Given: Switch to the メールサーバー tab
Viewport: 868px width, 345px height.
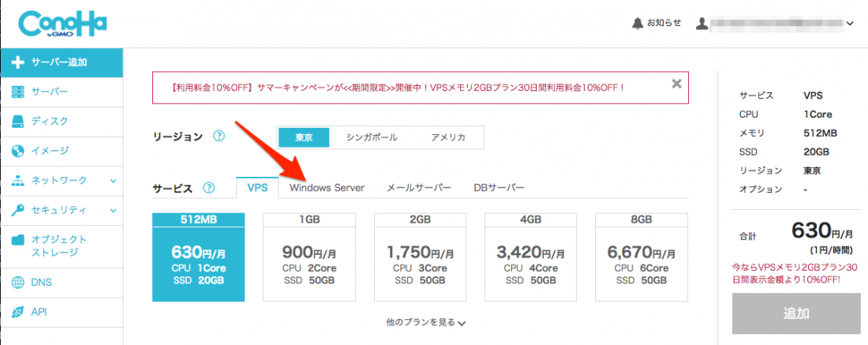Looking at the screenshot, I should pyautogui.click(x=418, y=188).
